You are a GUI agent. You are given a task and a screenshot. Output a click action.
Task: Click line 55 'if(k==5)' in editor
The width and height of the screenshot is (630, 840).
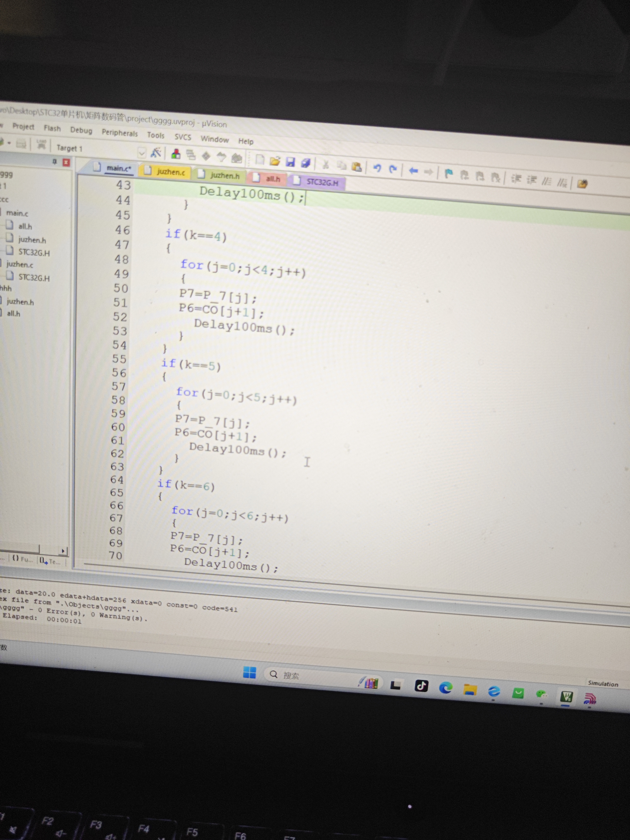point(191,365)
